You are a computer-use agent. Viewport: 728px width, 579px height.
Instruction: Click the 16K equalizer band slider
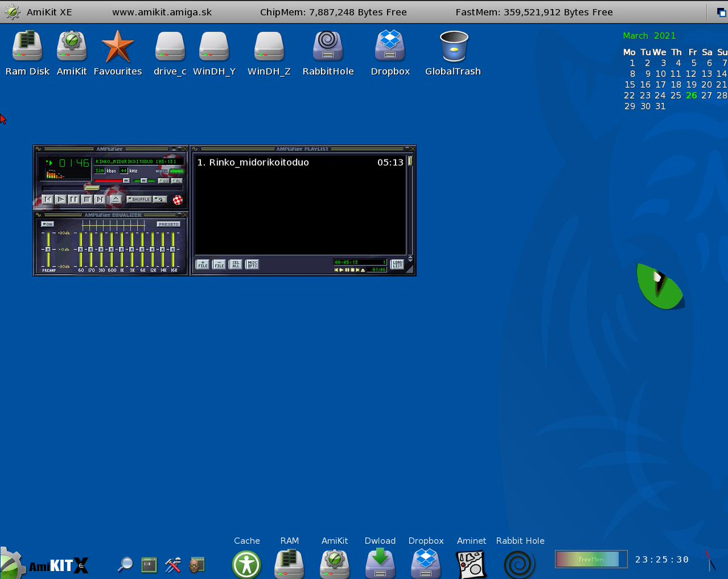pos(173,250)
